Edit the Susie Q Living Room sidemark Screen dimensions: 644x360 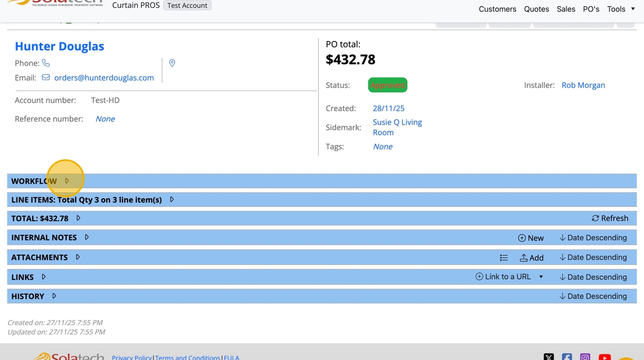[x=397, y=127]
